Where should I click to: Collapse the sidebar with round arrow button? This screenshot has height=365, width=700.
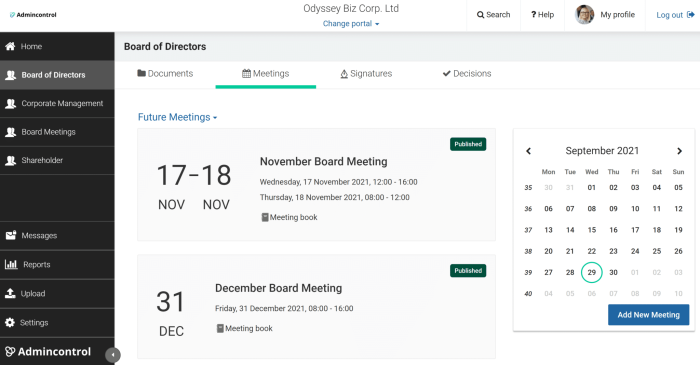point(112,355)
